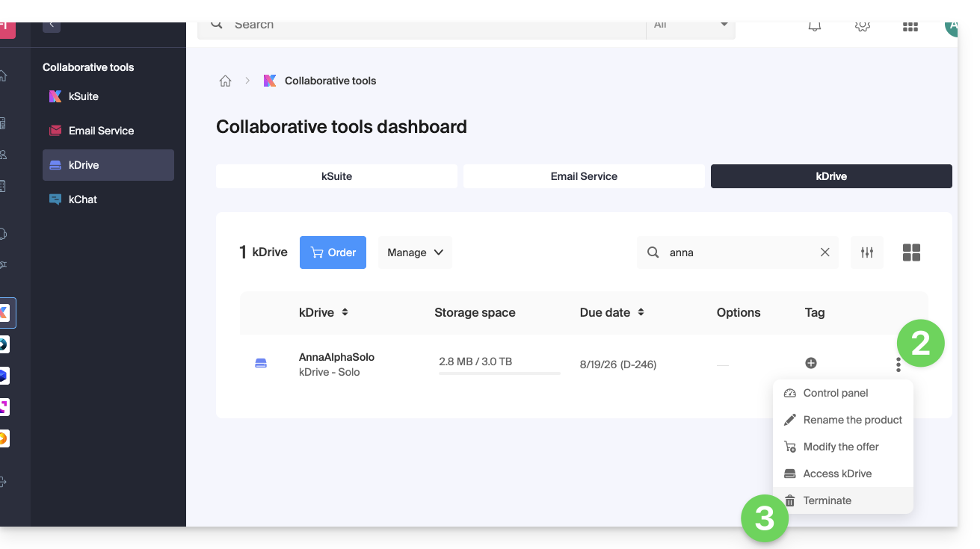Switch to grid view layout icon
This screenshot has width=980, height=549.
[x=911, y=252]
